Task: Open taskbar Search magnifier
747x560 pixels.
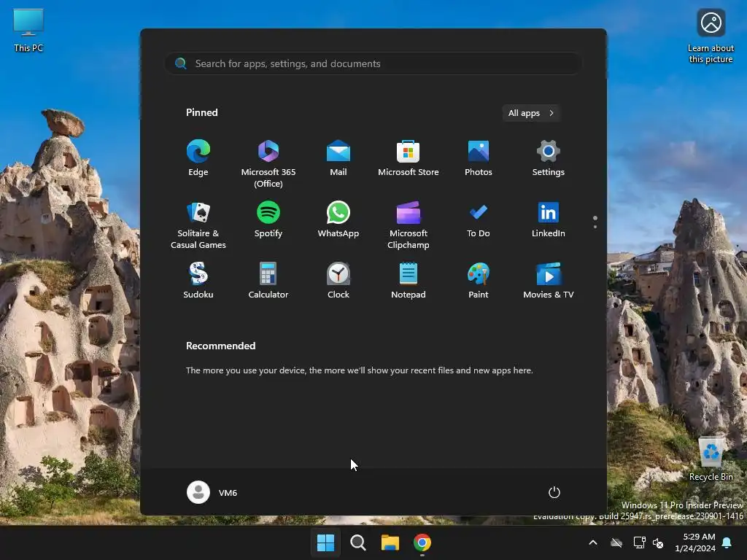Action: [x=357, y=542]
